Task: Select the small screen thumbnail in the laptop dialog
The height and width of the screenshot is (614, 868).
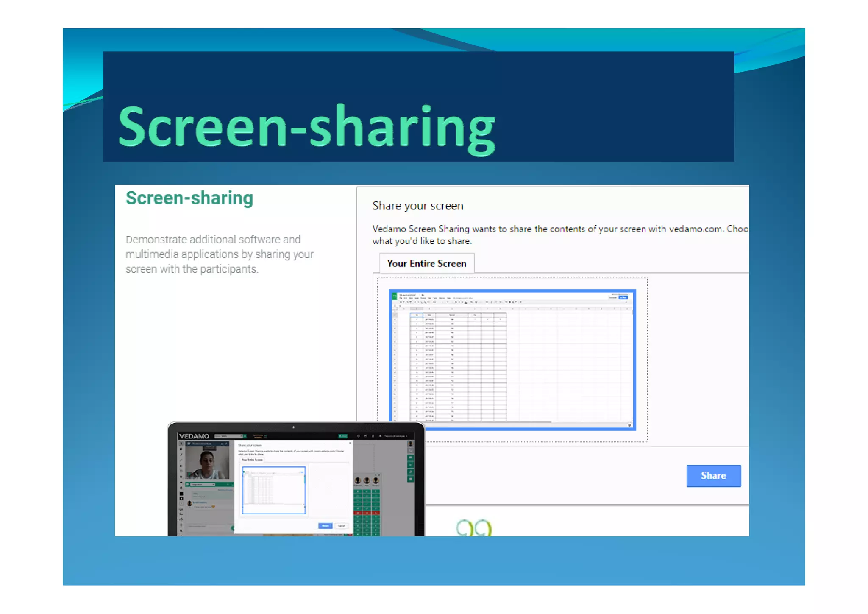Action: click(x=274, y=490)
